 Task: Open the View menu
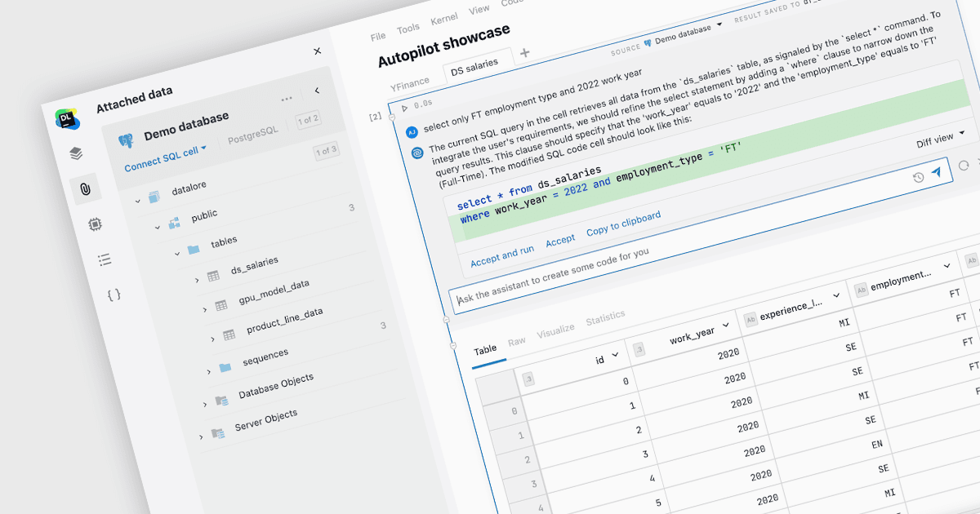(x=479, y=10)
